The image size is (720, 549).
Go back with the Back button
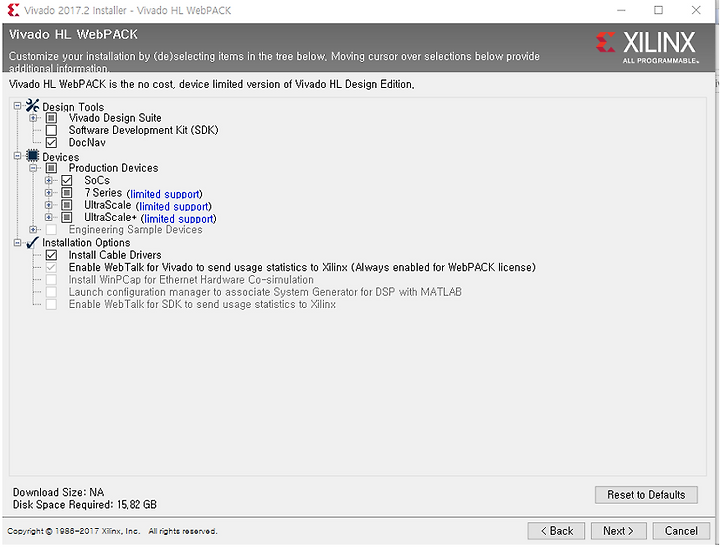tap(556, 531)
